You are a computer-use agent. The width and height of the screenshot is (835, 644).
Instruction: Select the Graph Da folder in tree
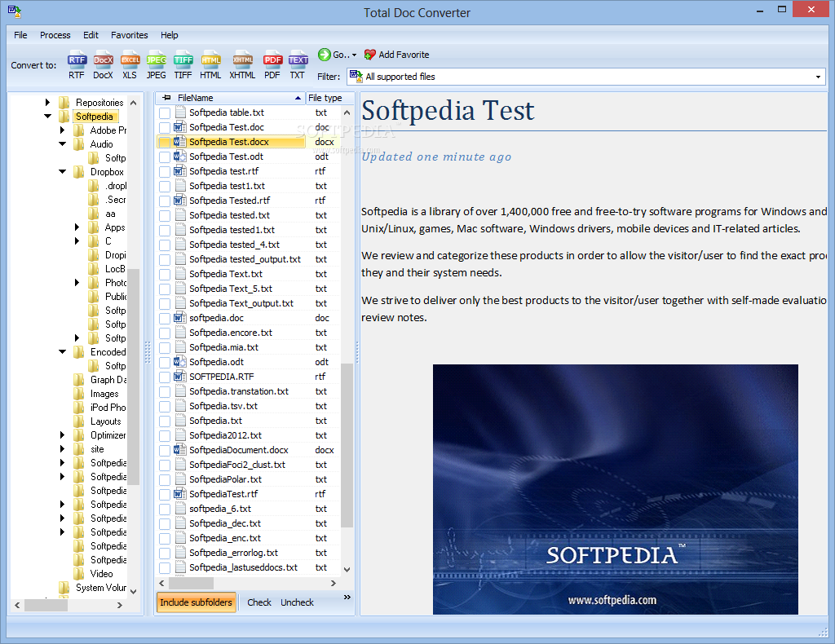click(x=108, y=380)
